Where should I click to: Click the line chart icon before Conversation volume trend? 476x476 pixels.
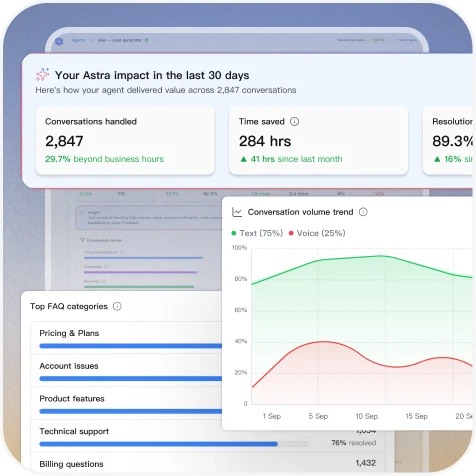tap(237, 212)
